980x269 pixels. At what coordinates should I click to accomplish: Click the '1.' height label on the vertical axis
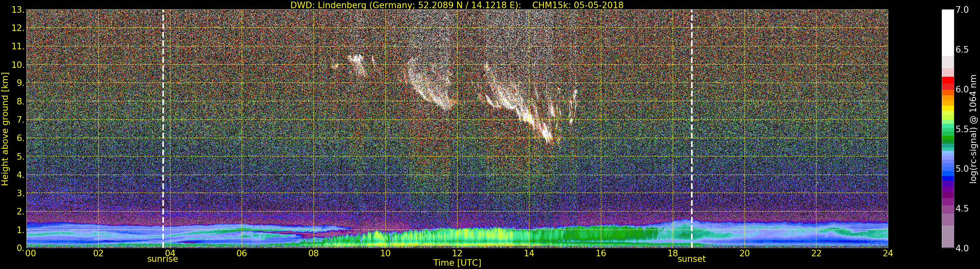[21, 229]
